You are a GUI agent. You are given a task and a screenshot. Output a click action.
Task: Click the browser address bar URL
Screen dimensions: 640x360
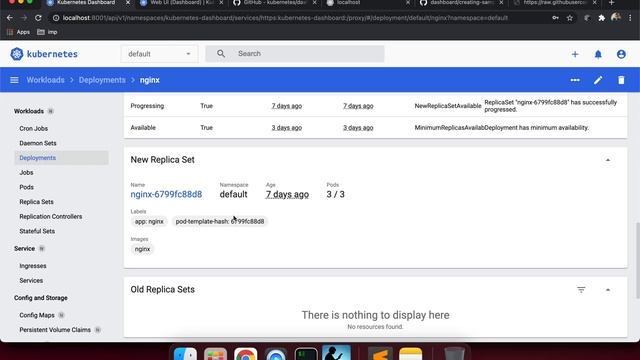click(285, 18)
